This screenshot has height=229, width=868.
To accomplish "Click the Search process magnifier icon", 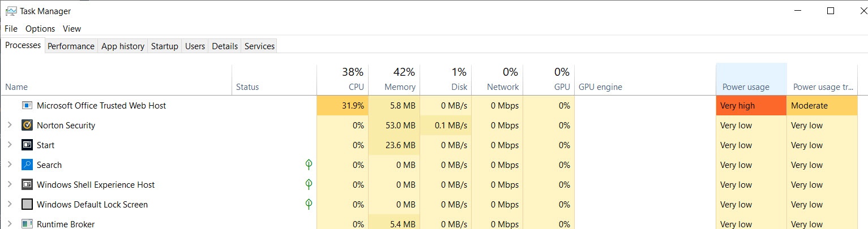I will (27, 165).
